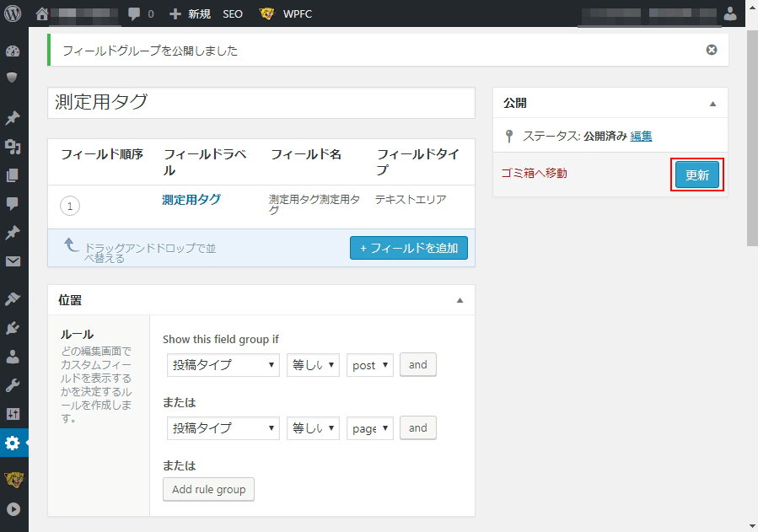Click the テキストエリア field type cell
Viewport: 758px width, 532px height.
point(411,199)
